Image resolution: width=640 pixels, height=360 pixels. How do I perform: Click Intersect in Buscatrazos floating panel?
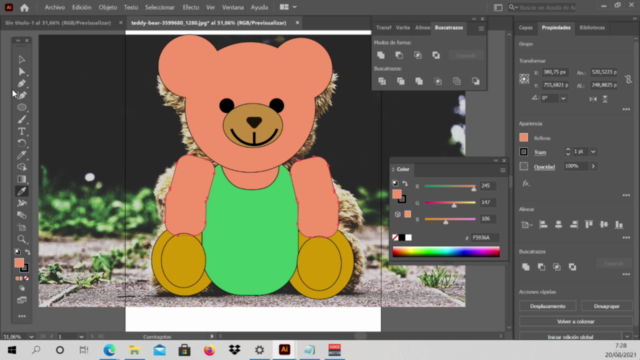pos(418,55)
